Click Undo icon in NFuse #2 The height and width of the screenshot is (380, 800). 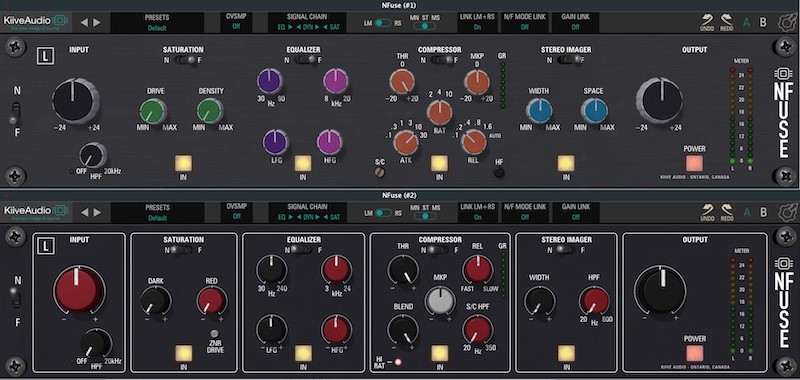click(707, 211)
